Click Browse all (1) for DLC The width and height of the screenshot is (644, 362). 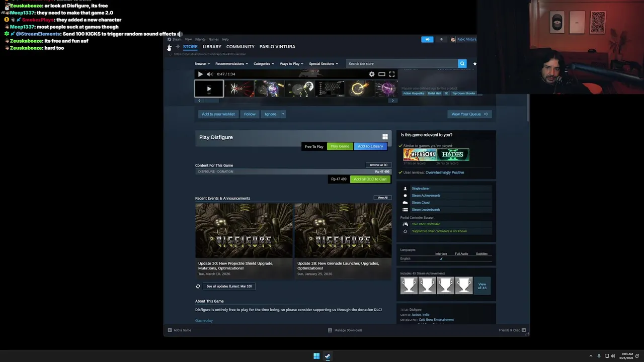(x=378, y=165)
